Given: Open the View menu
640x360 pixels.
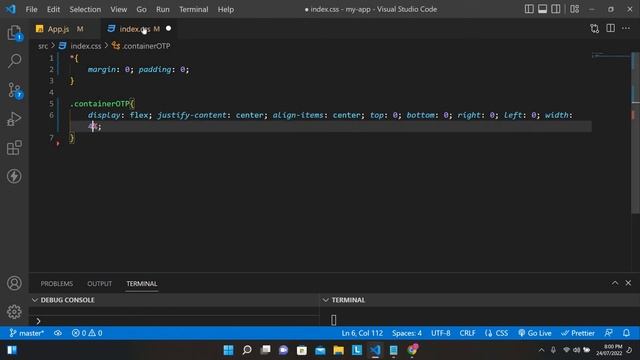Looking at the screenshot, I should [118, 9].
